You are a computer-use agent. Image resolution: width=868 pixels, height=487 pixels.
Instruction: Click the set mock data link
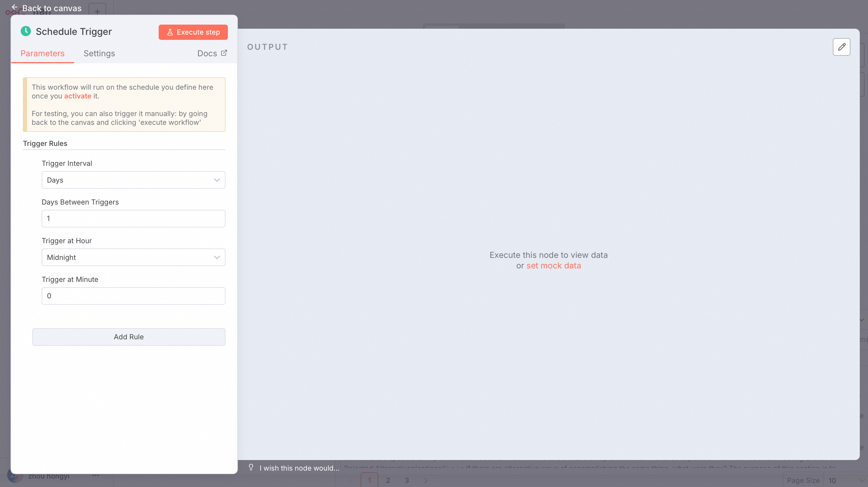pos(553,266)
